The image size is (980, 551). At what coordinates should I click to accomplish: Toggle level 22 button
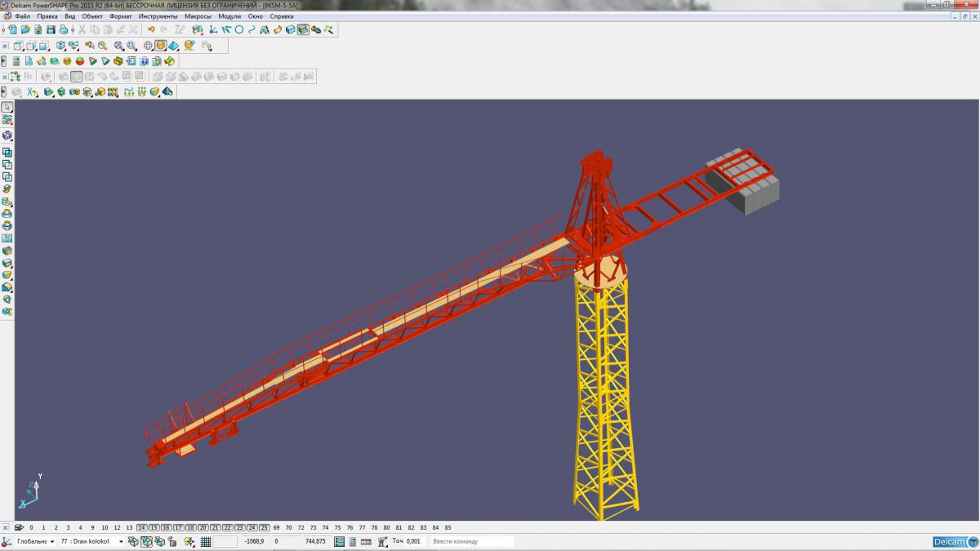pyautogui.click(x=227, y=527)
